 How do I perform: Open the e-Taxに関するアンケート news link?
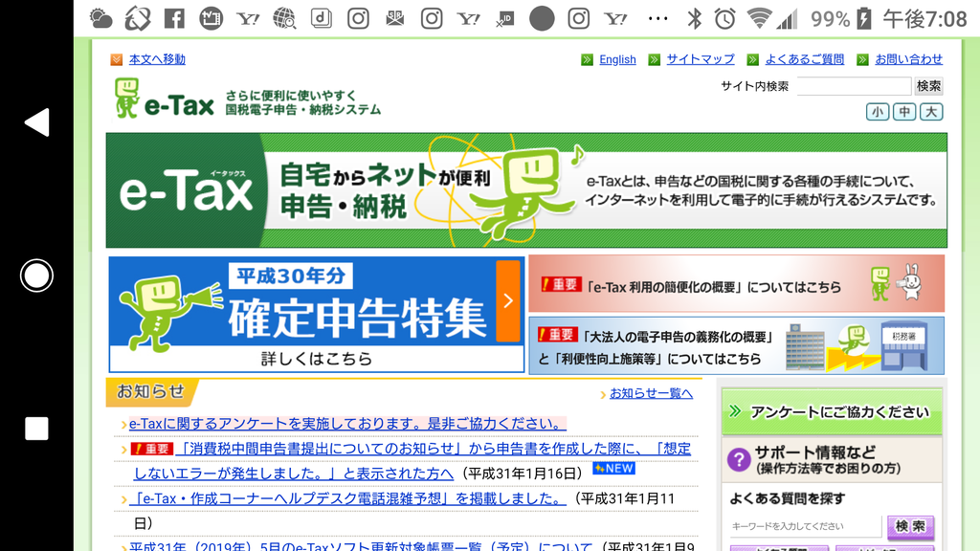point(347,424)
